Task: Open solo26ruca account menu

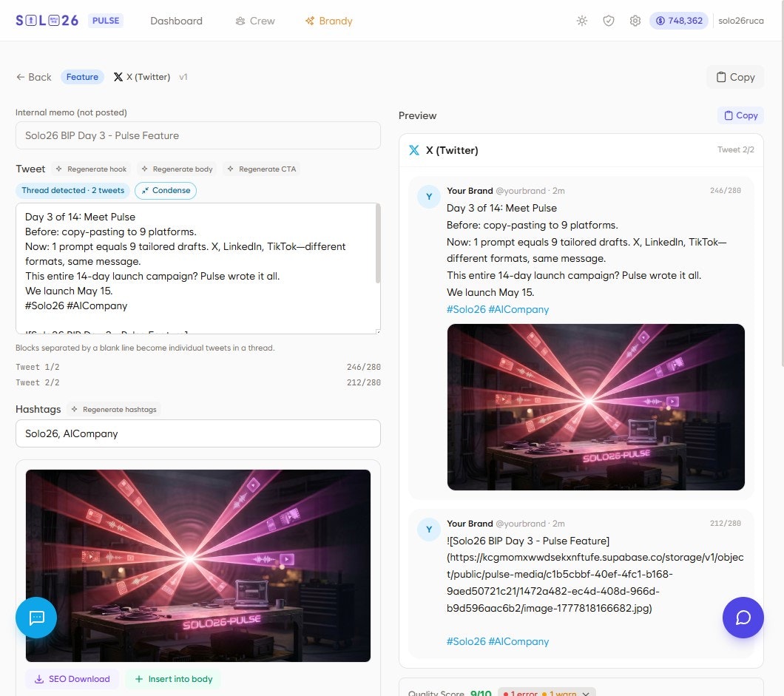Action: (740, 21)
